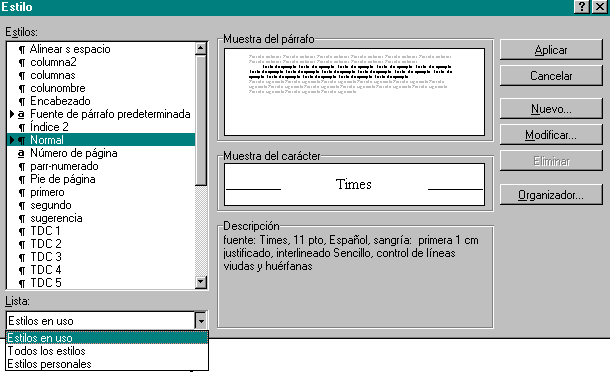Select the "colunombre" style
Screen dimensions: 610x373
(101, 88)
